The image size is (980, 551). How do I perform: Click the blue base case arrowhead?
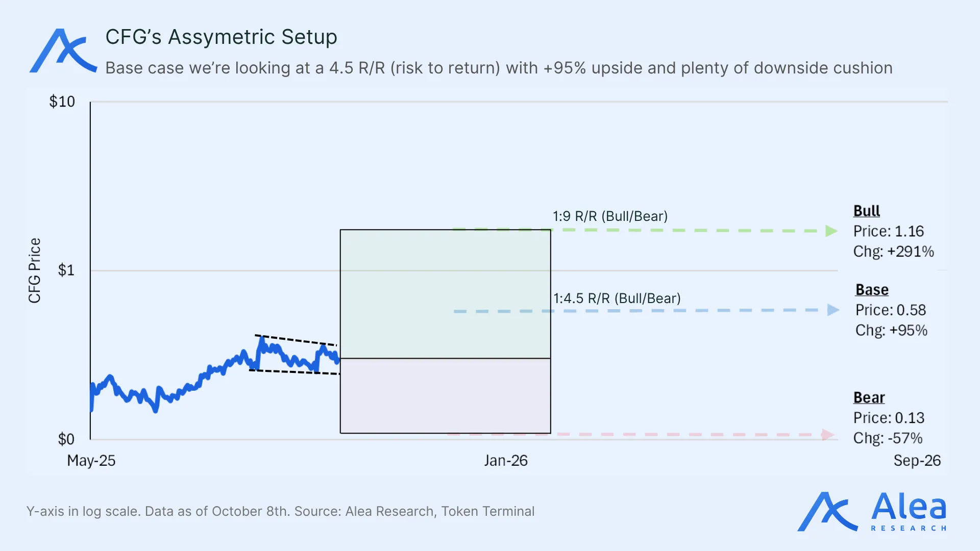click(832, 310)
